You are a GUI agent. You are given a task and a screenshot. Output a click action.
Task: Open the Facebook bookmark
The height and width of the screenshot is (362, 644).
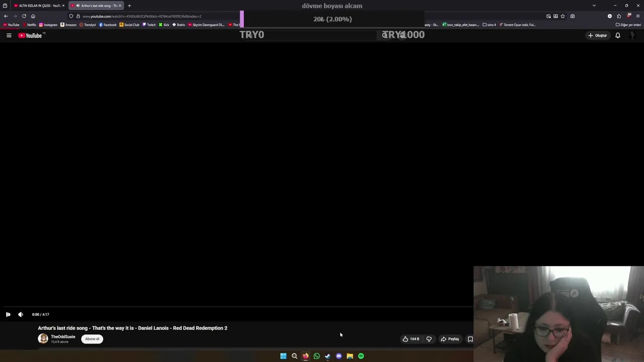click(108, 25)
